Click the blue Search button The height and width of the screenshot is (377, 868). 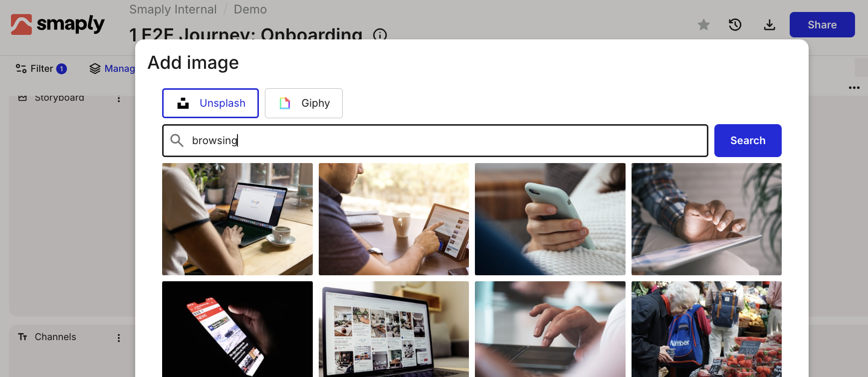[x=748, y=141]
